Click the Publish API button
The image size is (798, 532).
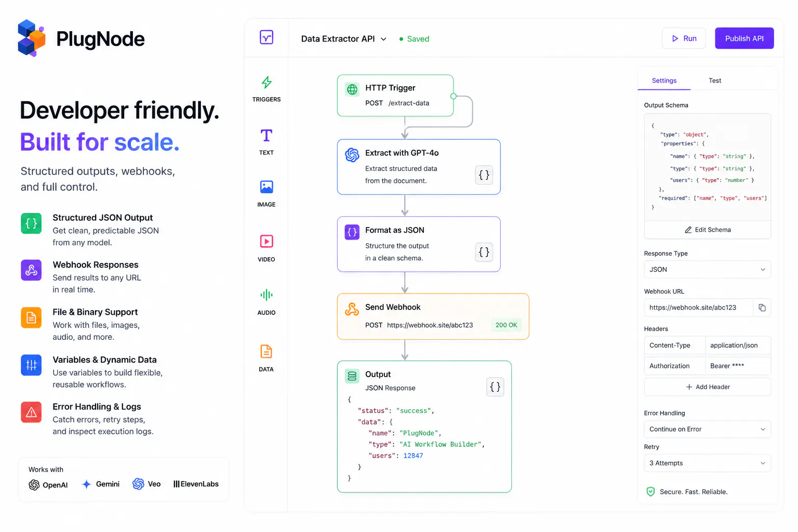tap(744, 38)
